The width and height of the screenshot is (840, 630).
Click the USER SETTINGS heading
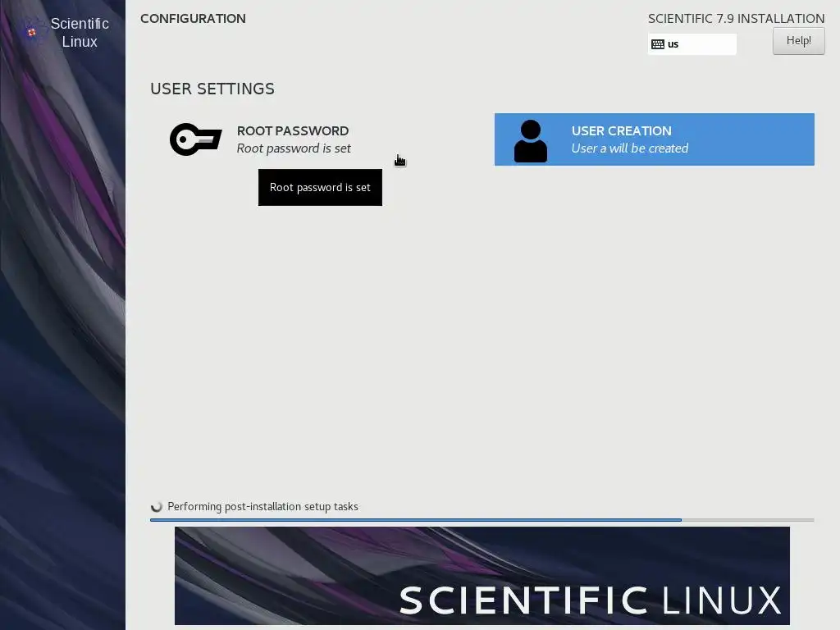pyautogui.click(x=212, y=89)
